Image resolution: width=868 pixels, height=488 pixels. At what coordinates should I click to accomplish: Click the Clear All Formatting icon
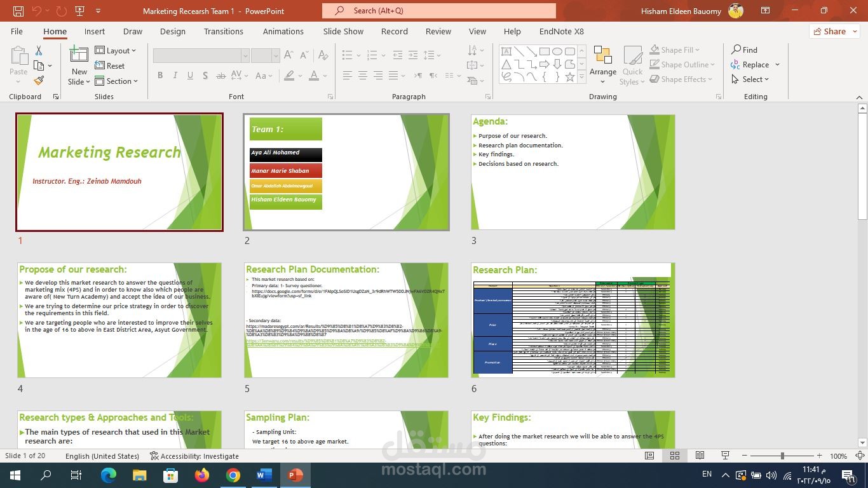324,55
